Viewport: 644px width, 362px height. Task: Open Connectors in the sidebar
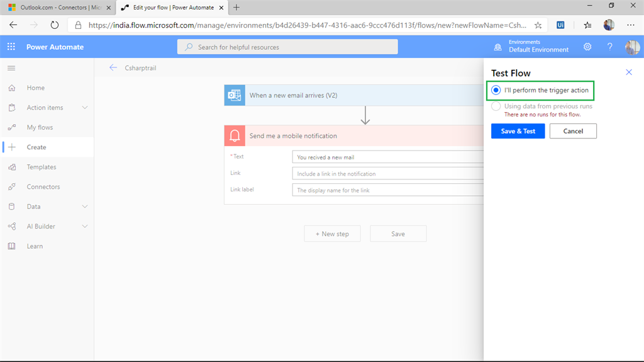tap(43, 187)
